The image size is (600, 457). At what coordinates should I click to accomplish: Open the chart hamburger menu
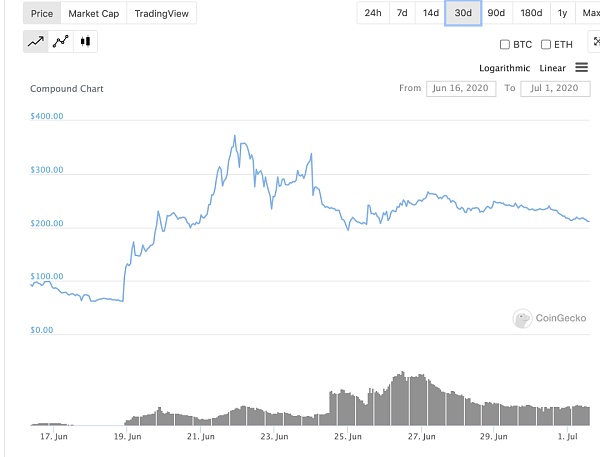[x=582, y=68]
